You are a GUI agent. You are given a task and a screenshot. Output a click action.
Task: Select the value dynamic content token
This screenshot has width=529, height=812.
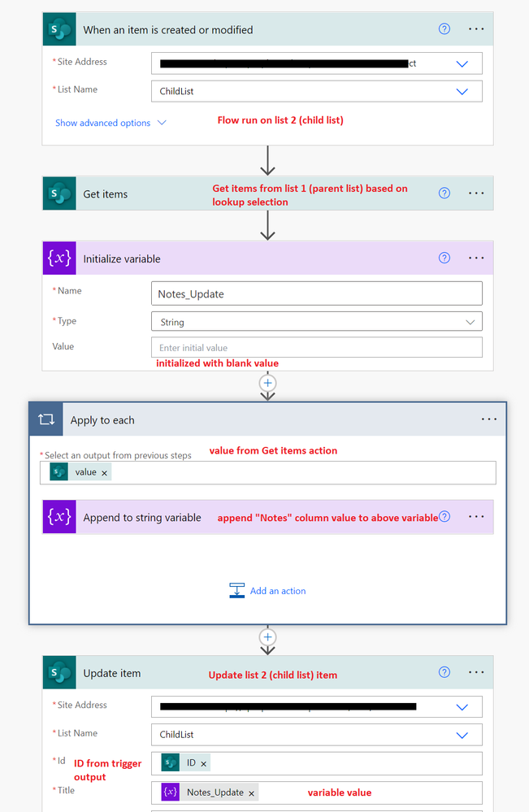click(80, 472)
